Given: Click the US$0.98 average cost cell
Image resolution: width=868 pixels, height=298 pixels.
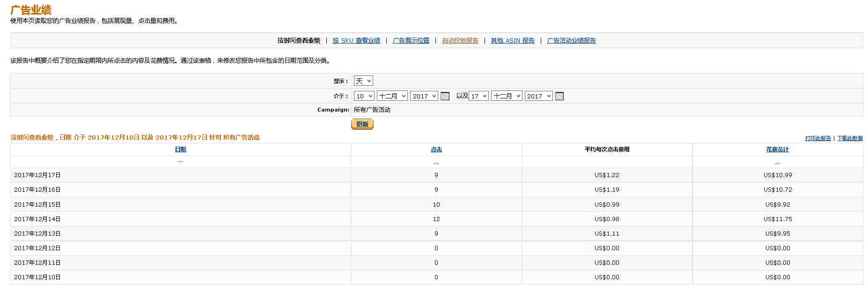Looking at the screenshot, I should [607, 219].
